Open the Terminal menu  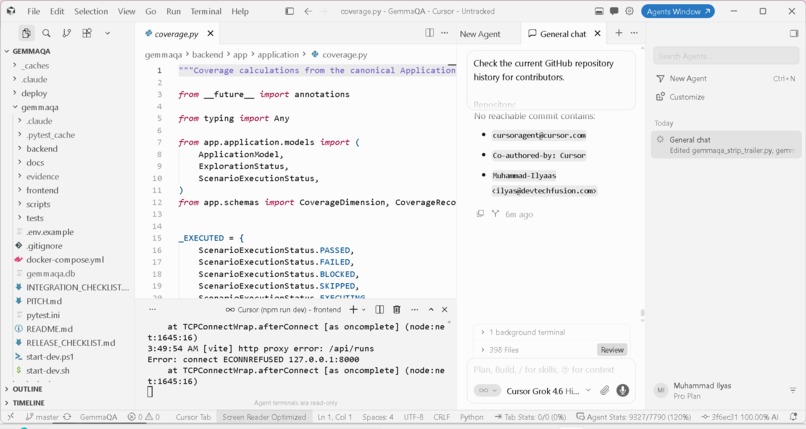[206, 11]
